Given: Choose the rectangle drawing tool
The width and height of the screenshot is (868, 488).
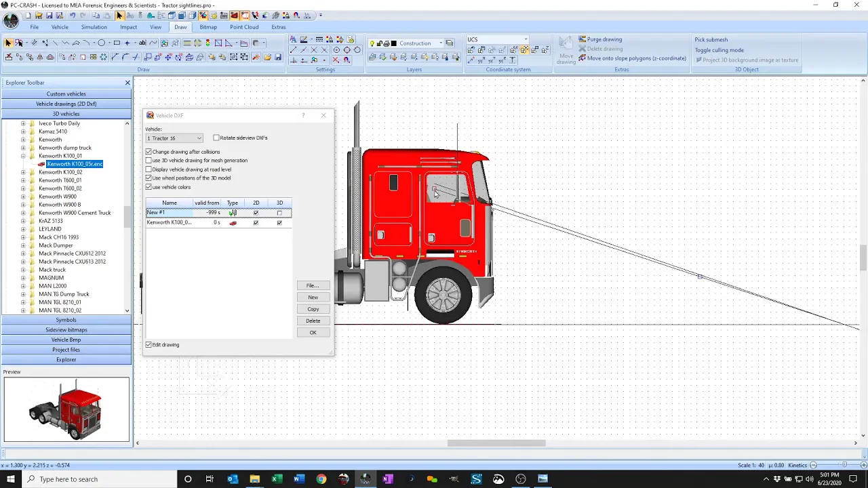Looking at the screenshot, I should click(x=117, y=43).
